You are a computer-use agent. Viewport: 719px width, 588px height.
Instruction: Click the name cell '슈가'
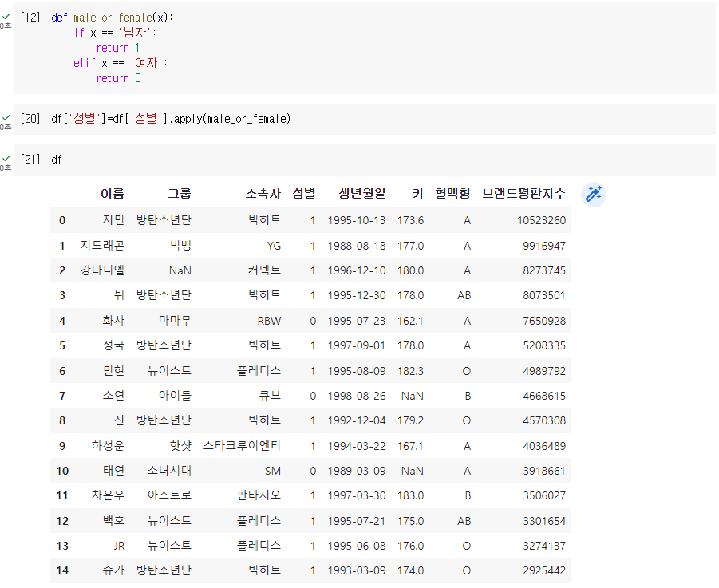113,570
